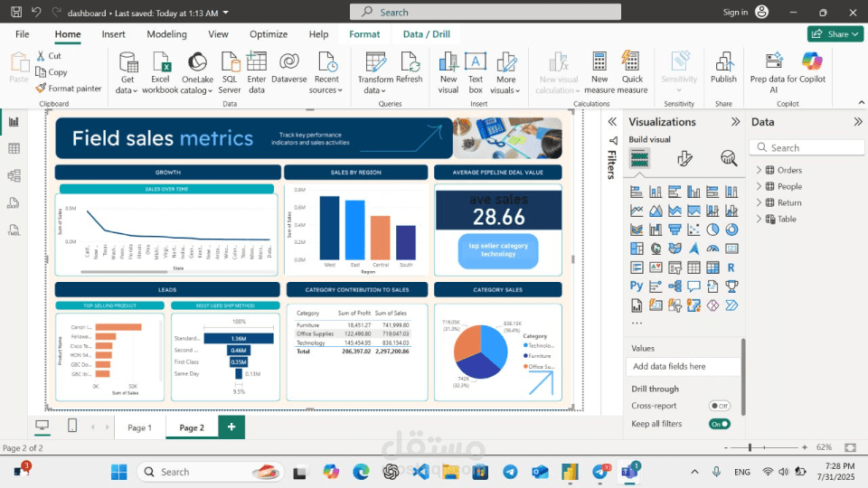Add the globe map visual
868x488 pixels.
(656, 249)
